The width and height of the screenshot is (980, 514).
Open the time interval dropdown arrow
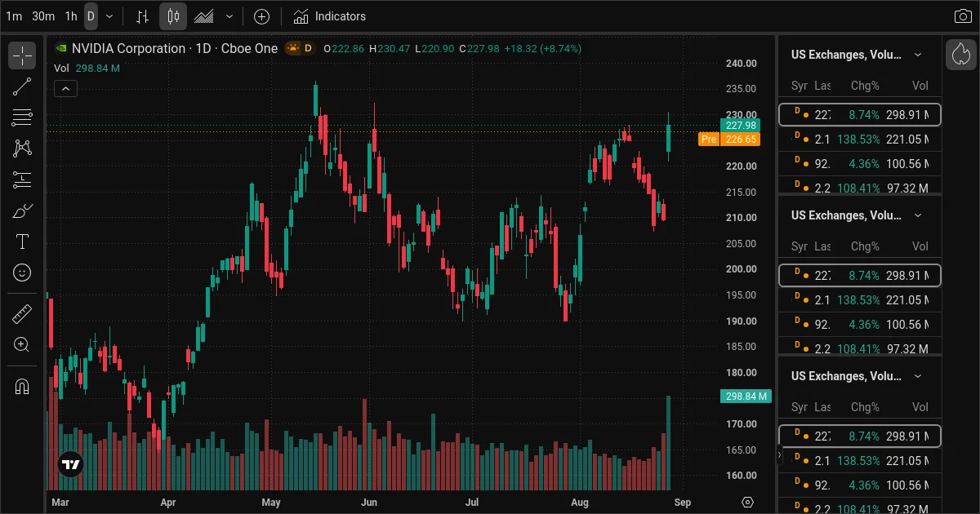click(109, 16)
